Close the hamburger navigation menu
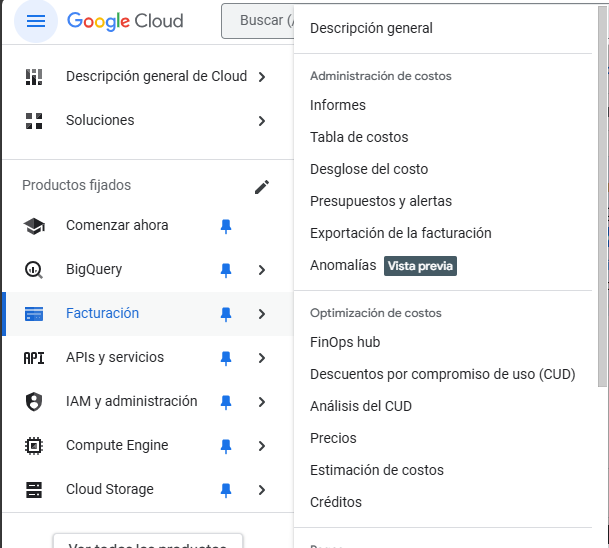Image resolution: width=609 pixels, height=548 pixels. click(x=36, y=21)
